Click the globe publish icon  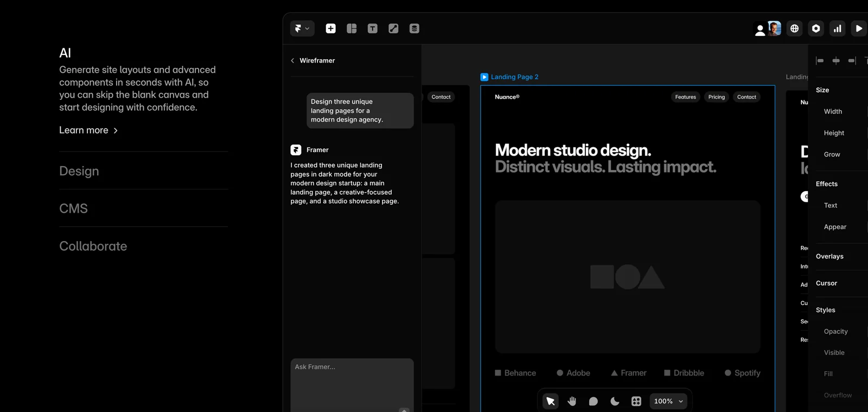(x=794, y=28)
